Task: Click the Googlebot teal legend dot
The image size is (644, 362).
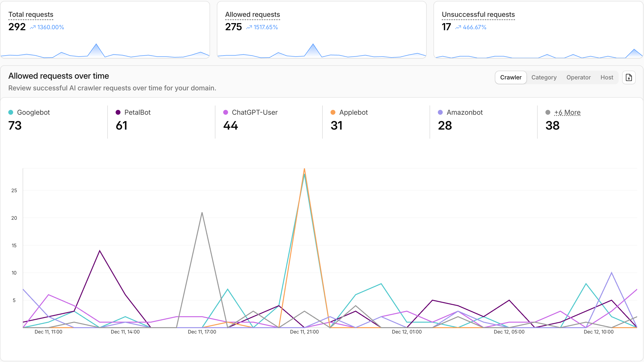Action: coord(10,112)
